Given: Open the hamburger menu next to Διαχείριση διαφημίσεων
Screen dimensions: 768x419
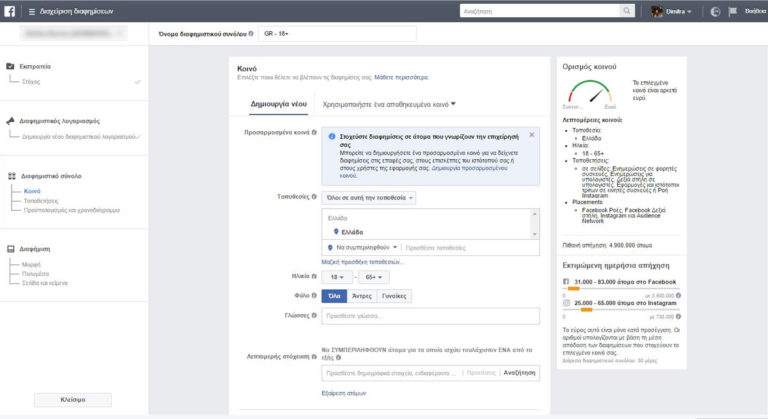Looking at the screenshot, I should coord(32,11).
